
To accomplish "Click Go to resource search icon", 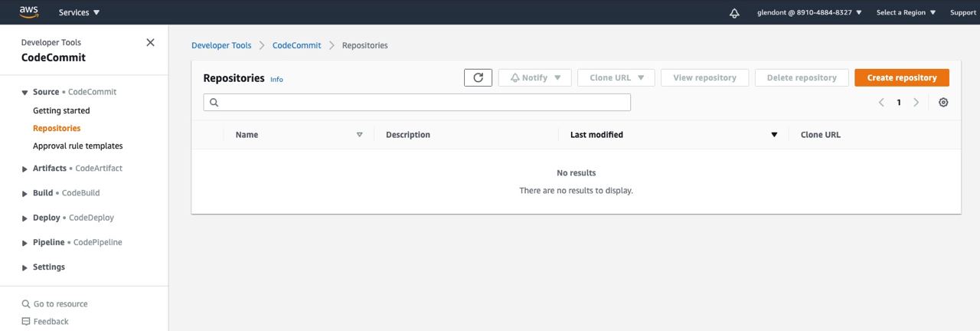I will pos(26,304).
